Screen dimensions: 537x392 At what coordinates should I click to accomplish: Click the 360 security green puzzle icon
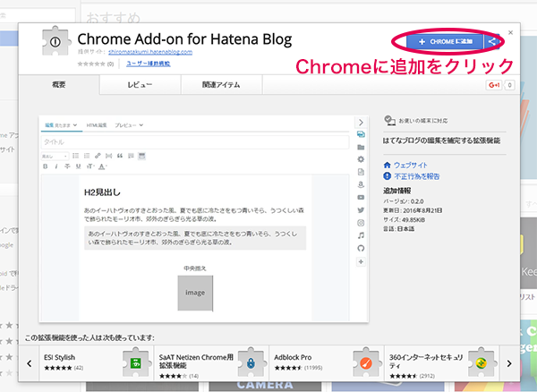[x=482, y=362]
